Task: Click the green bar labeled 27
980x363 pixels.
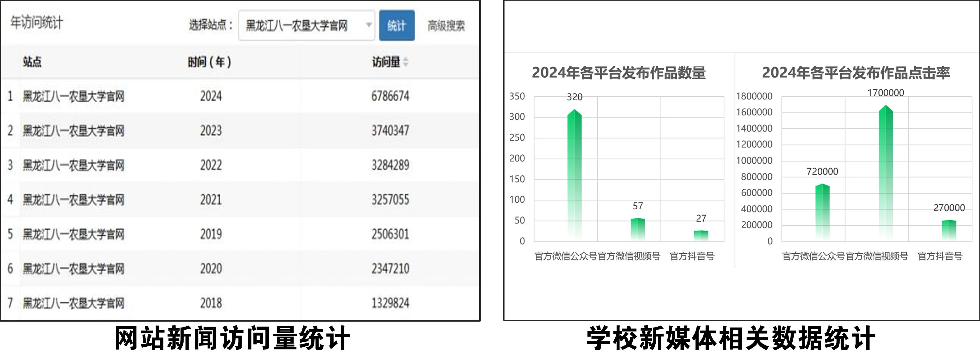Action: (701, 235)
